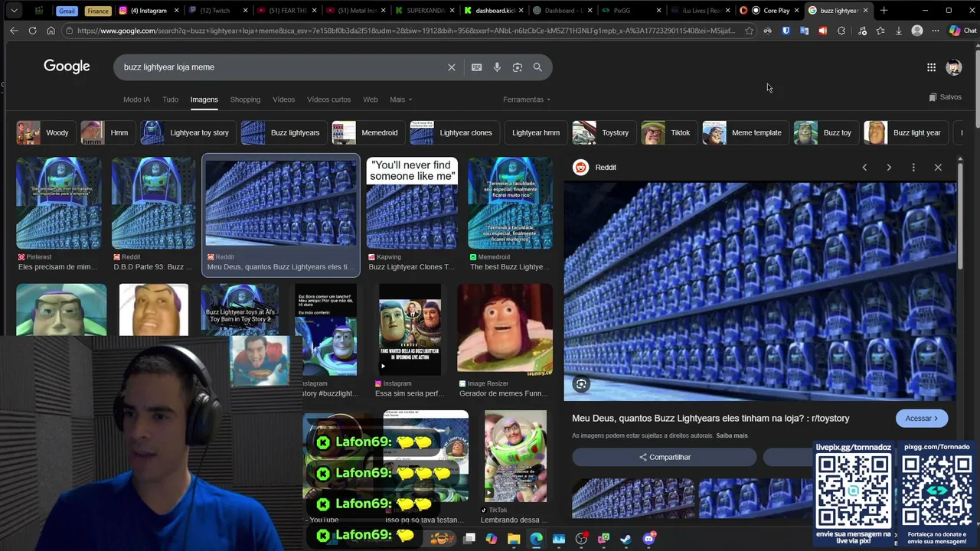The image size is (980, 551).
Task: Filter by the Meme template chip
Action: [745, 132]
